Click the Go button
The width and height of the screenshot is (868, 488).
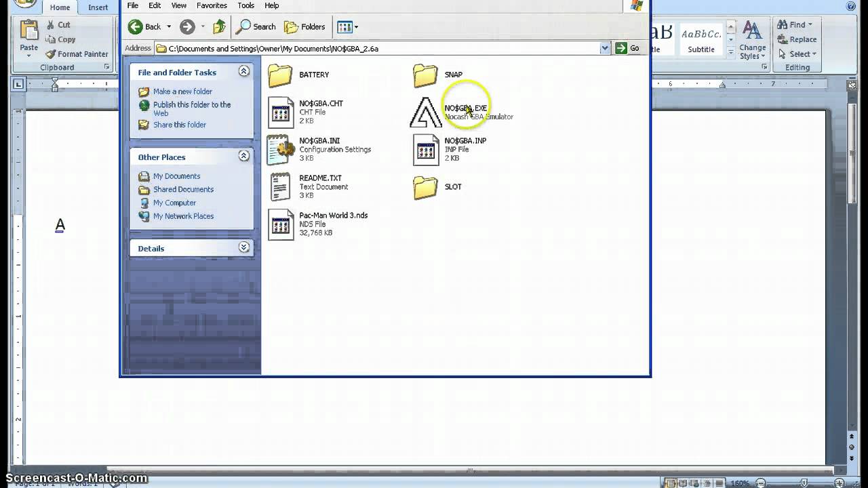tap(628, 48)
